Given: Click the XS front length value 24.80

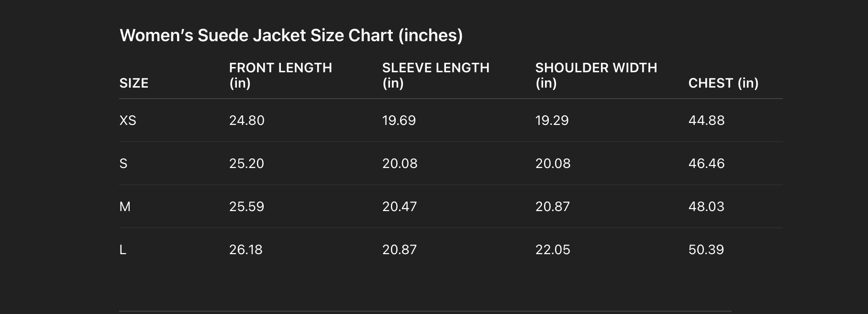Looking at the screenshot, I should coord(246,120).
